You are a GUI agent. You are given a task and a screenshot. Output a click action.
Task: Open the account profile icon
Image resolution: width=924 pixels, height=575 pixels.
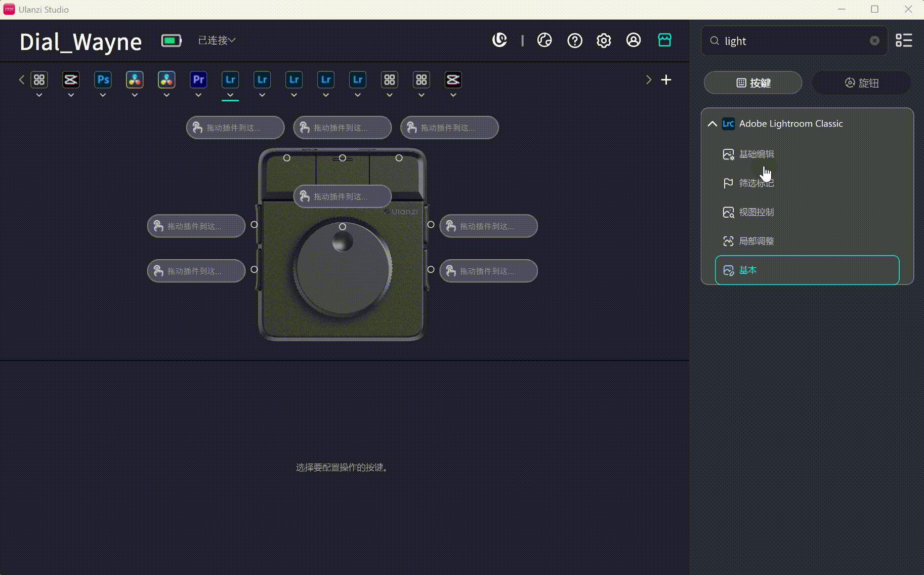[634, 40]
